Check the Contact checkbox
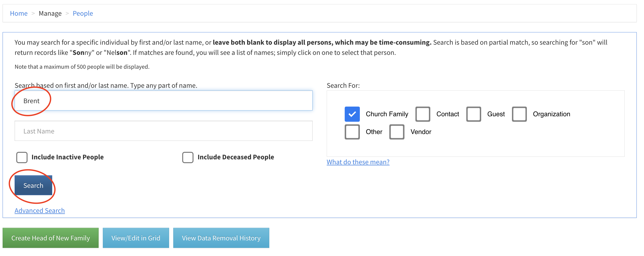The image size is (644, 256). [423, 114]
